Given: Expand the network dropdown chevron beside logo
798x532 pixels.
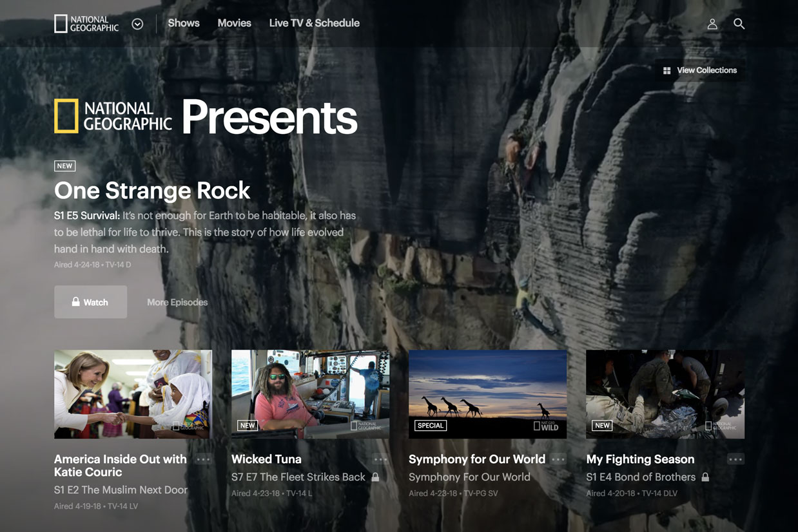Looking at the screenshot, I should tap(137, 24).
